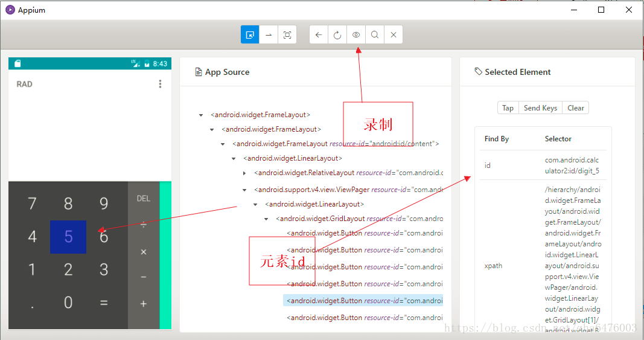Collapse android.support.v4.view.ViewPager node
Viewport: 644px width, 340px height.
[244, 190]
